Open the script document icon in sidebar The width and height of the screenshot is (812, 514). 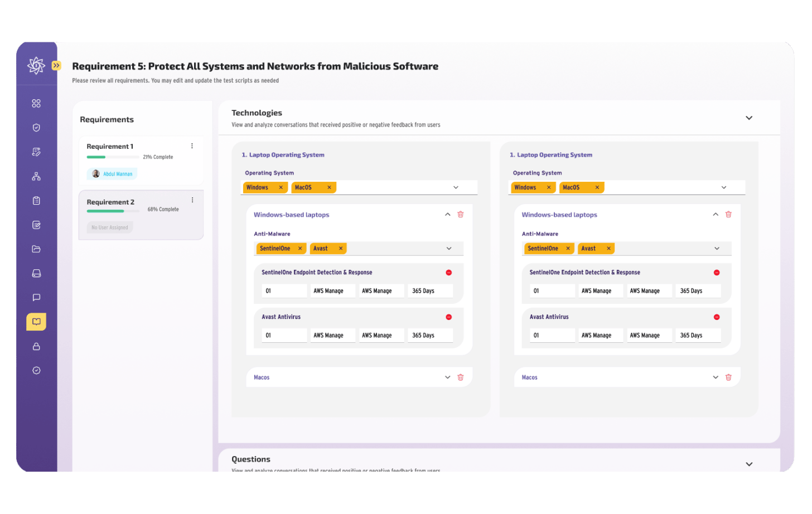click(36, 152)
